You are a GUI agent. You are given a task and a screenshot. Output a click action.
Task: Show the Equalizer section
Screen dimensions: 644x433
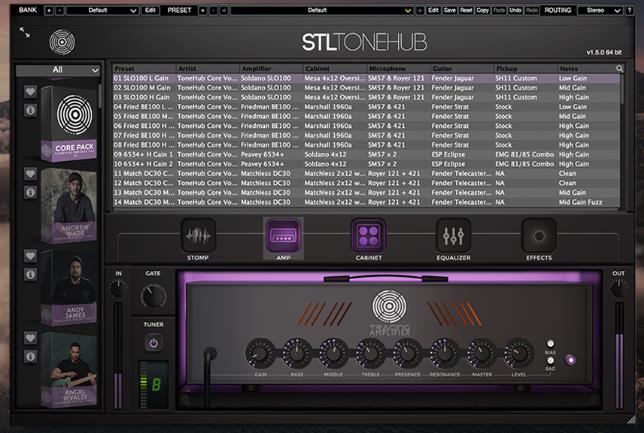click(453, 236)
